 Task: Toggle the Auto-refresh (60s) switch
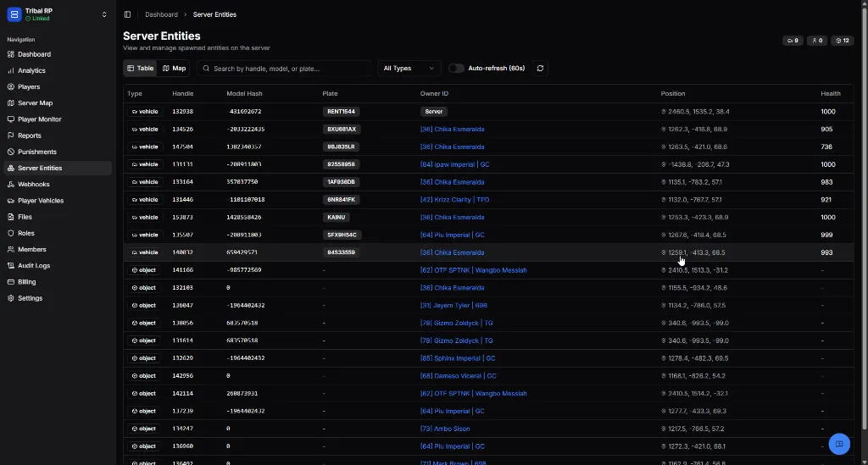coord(456,68)
